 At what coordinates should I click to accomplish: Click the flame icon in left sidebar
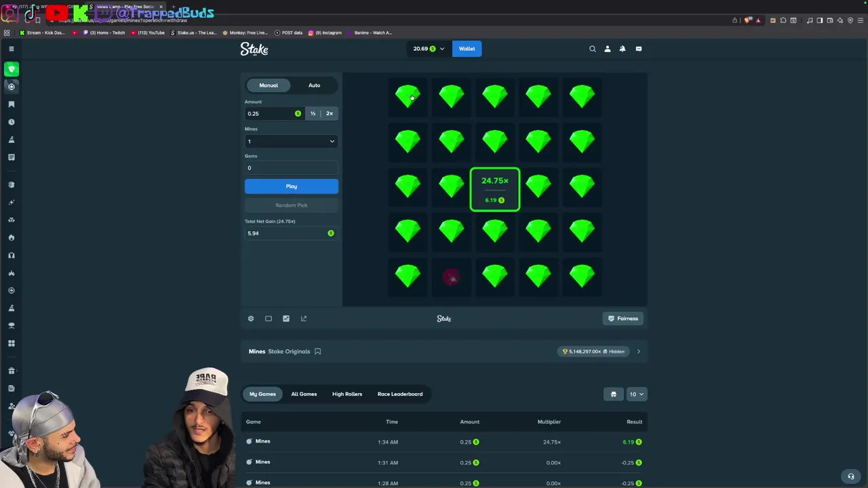pyautogui.click(x=12, y=238)
